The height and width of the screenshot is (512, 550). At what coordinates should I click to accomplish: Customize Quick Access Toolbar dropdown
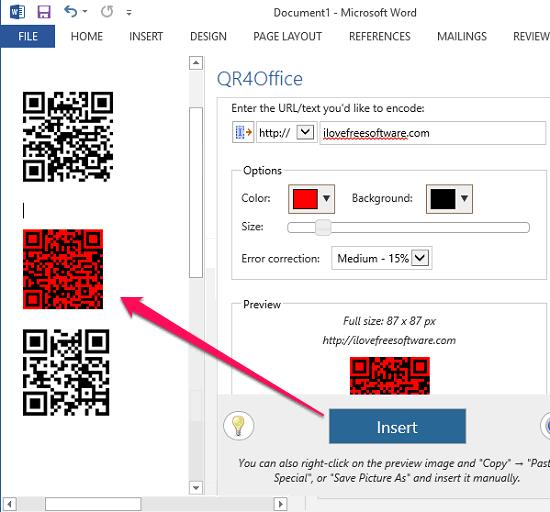point(129,13)
